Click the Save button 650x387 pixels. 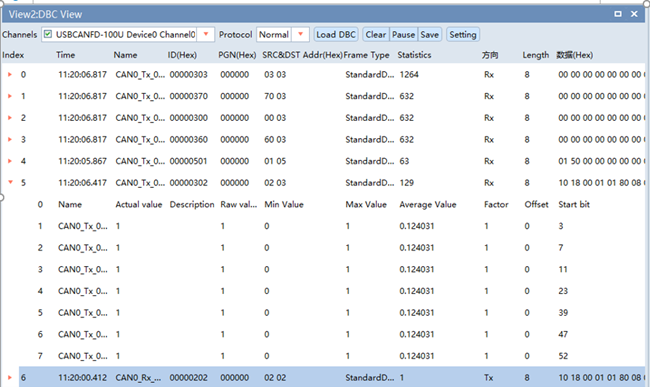coord(429,34)
